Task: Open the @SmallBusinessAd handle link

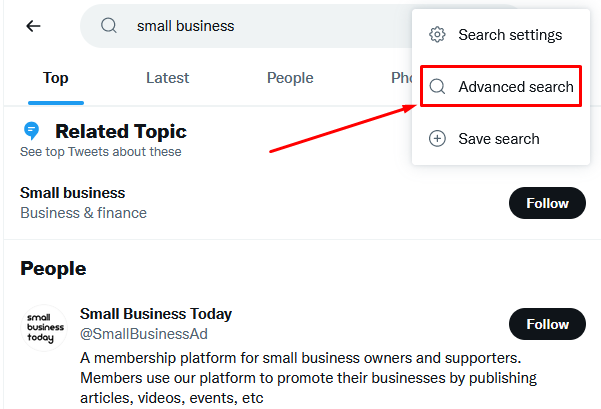Action: (144, 334)
